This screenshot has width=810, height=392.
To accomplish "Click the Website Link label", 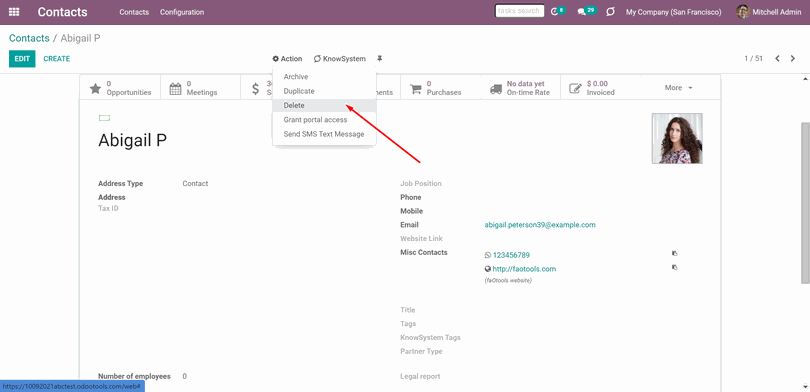I will pyautogui.click(x=422, y=239).
